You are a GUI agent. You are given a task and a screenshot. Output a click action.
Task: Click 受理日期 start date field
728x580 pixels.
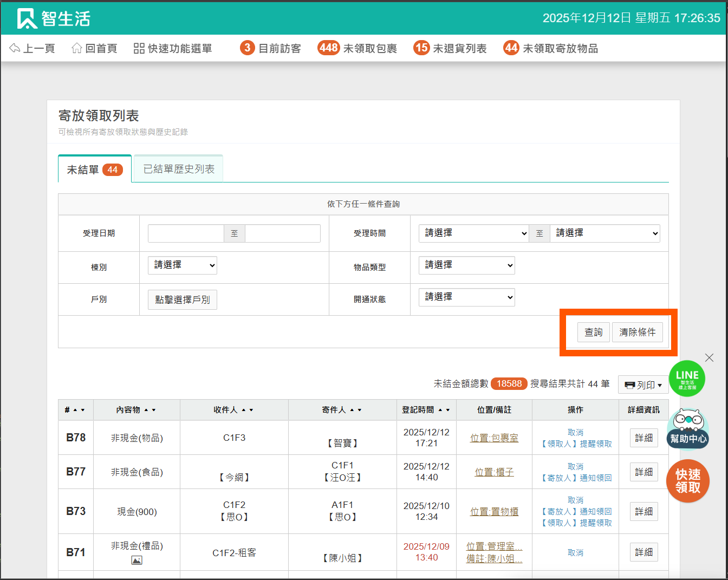coord(186,233)
